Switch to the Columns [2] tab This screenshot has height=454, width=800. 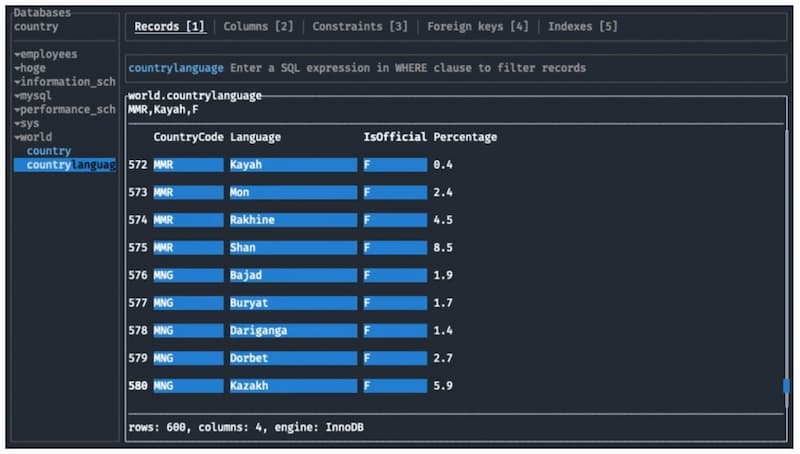[258, 27]
